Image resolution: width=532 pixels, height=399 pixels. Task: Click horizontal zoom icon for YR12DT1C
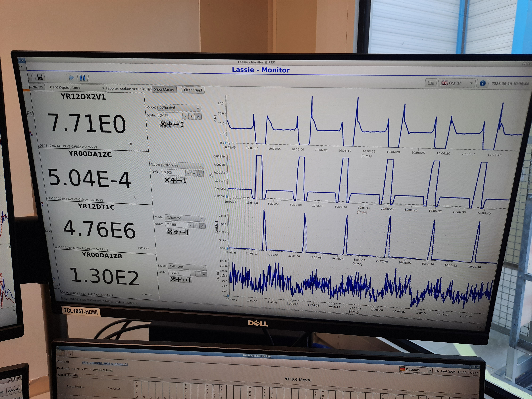click(x=182, y=232)
